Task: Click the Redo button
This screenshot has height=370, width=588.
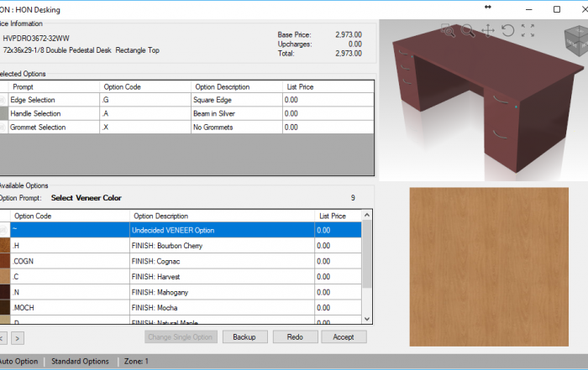Action: tap(295, 337)
